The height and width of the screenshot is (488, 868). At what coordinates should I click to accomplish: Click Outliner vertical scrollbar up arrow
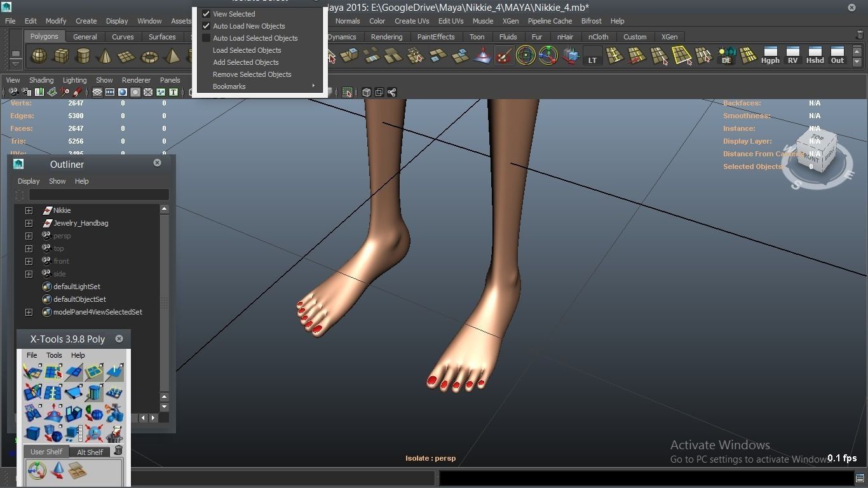pos(164,208)
